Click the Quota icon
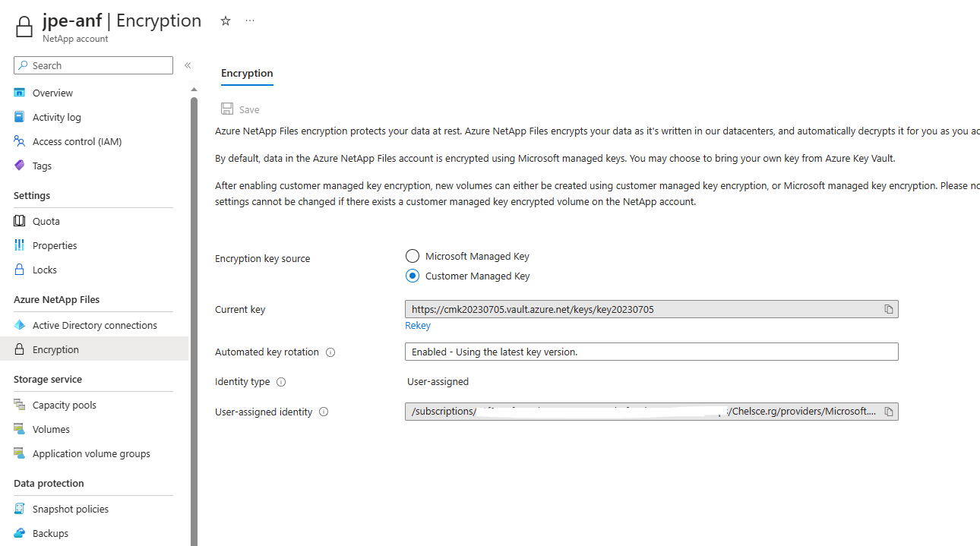The width and height of the screenshot is (980, 546). point(20,221)
